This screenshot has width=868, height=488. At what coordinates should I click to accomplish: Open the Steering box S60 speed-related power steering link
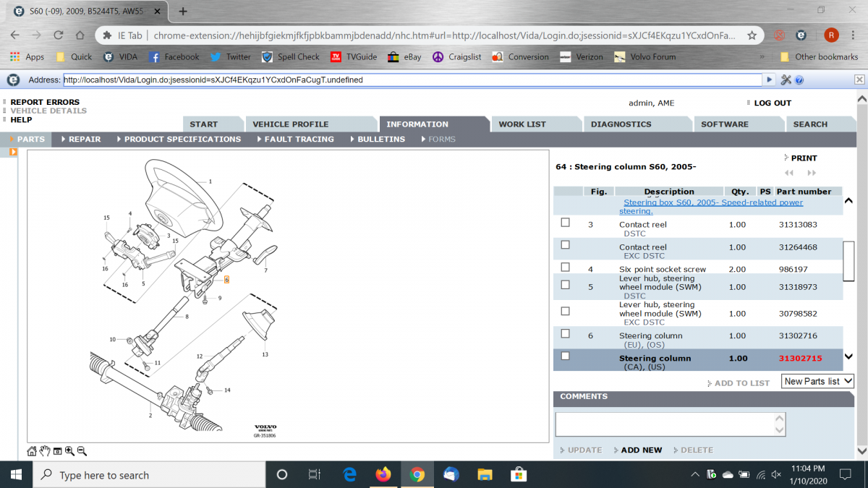(x=712, y=207)
